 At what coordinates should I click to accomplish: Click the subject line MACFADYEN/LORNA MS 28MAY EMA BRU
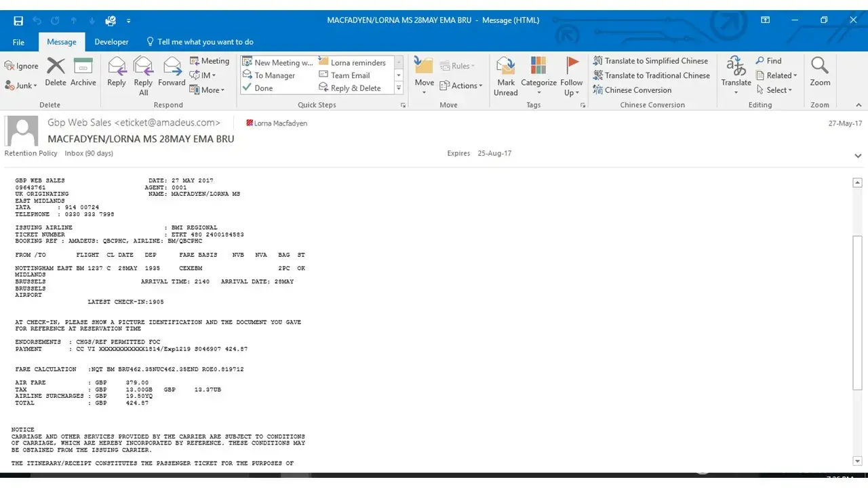pyautogui.click(x=141, y=139)
